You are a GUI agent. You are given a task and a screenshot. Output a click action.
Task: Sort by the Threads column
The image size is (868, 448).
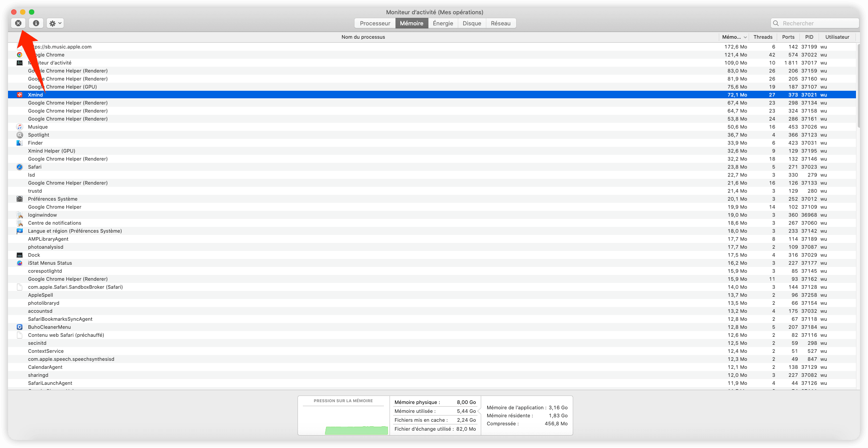(763, 37)
